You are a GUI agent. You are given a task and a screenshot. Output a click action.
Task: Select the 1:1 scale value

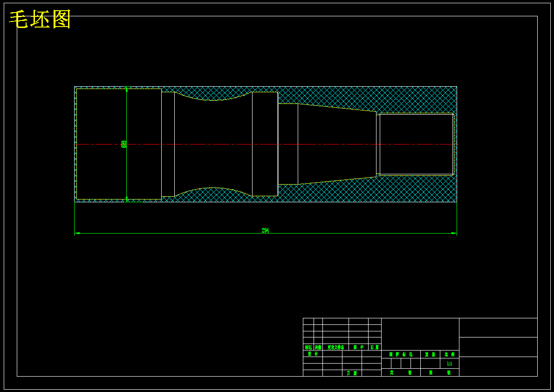(450, 364)
